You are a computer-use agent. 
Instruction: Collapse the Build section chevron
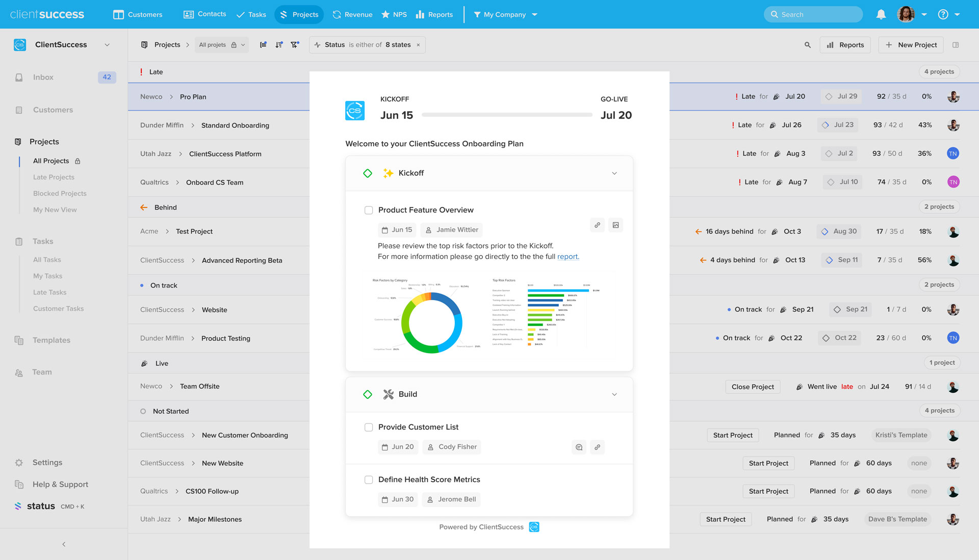click(614, 394)
